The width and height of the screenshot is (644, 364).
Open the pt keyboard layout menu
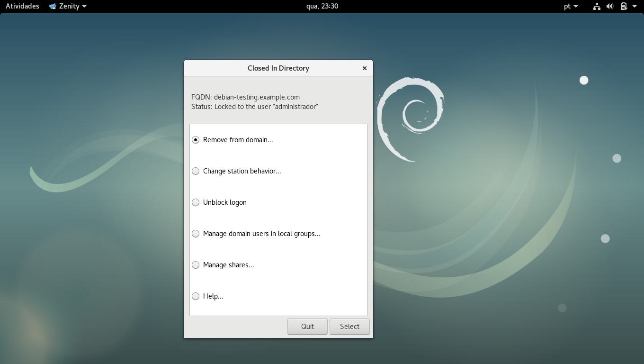(571, 6)
